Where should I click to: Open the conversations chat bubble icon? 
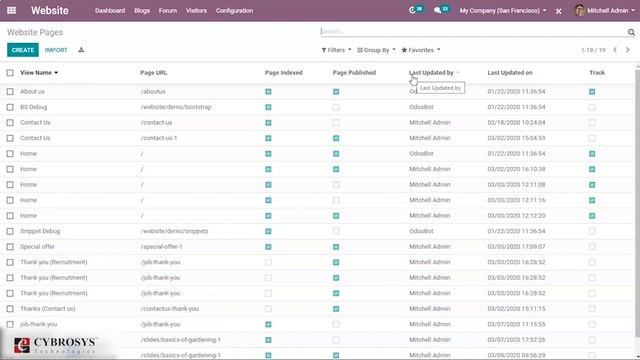438,11
